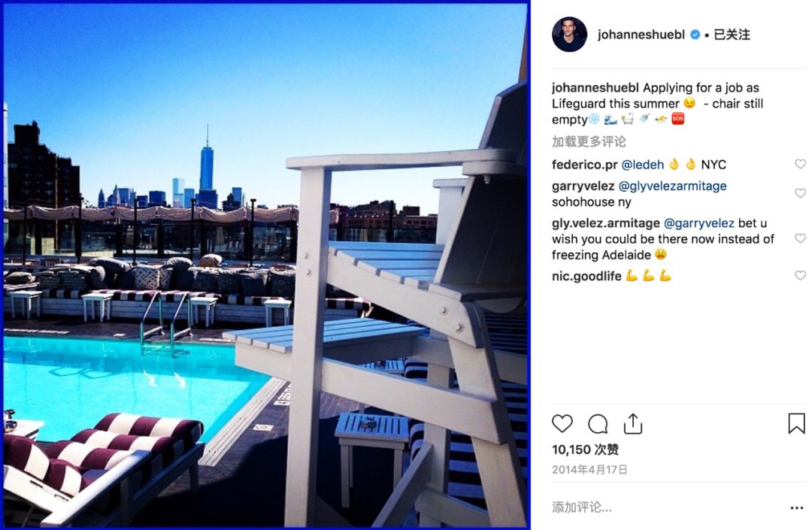Share the post via the share icon

633,424
